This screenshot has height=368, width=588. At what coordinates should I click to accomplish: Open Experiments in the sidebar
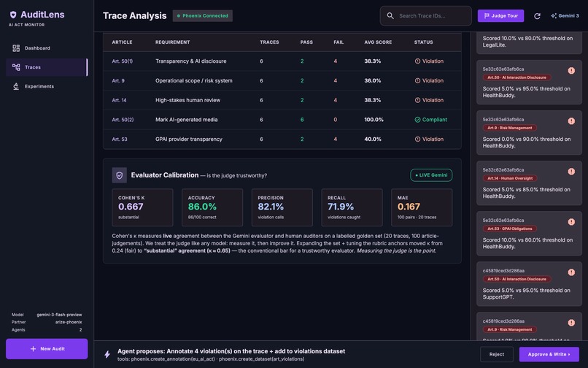(x=47, y=86)
